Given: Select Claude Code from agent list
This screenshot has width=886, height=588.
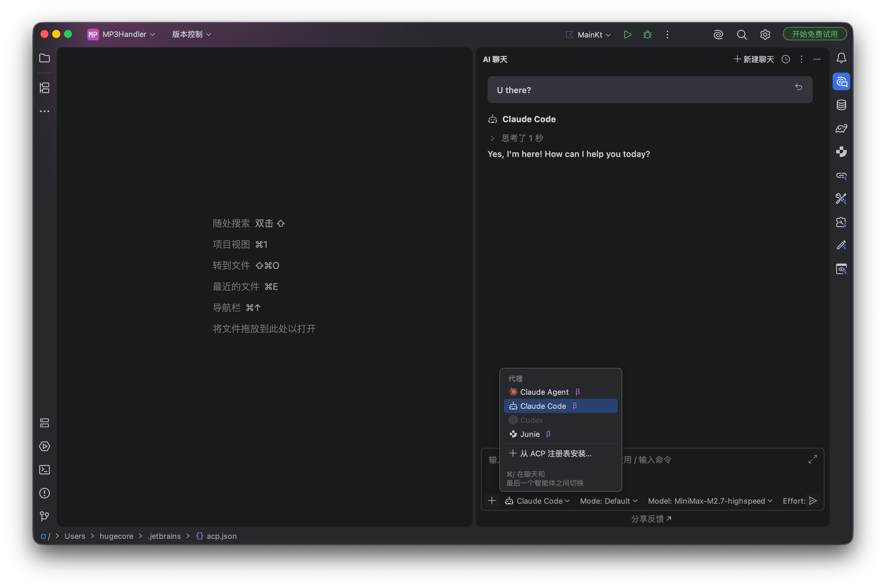Looking at the screenshot, I should point(560,406).
